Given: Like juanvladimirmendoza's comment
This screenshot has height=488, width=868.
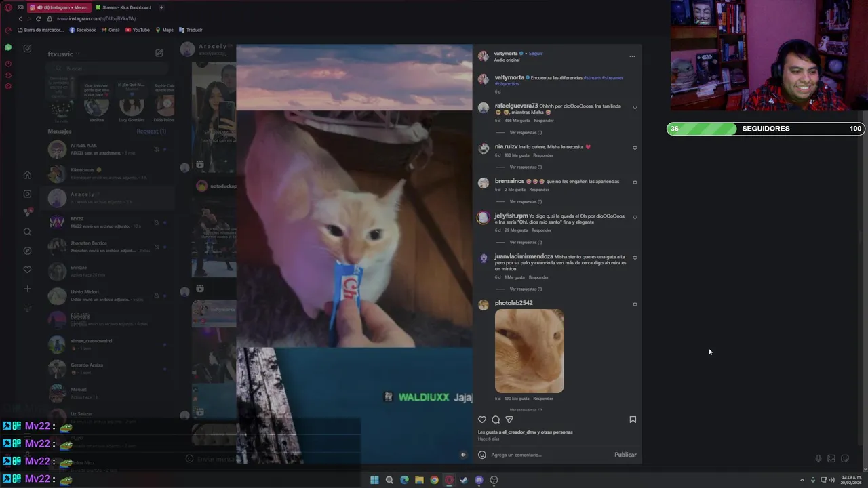Looking at the screenshot, I should [635, 258].
